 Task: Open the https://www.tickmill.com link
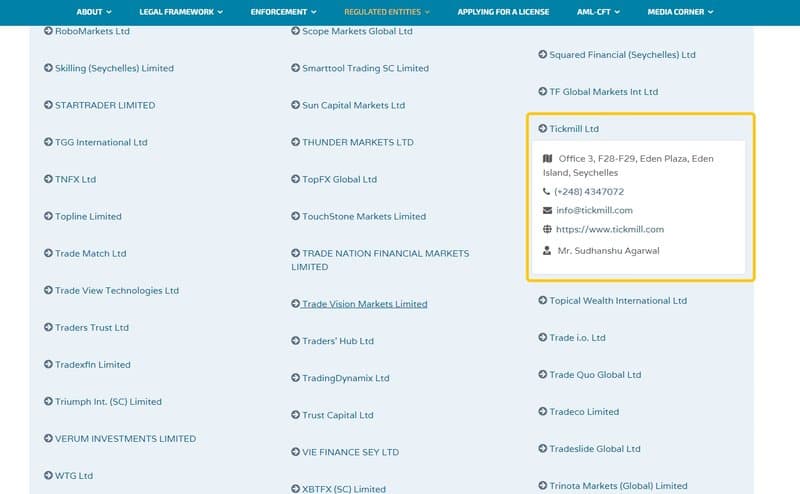point(610,229)
